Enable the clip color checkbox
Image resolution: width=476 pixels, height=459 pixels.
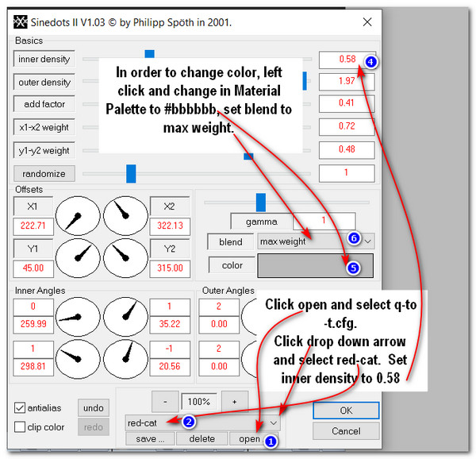tap(21, 427)
